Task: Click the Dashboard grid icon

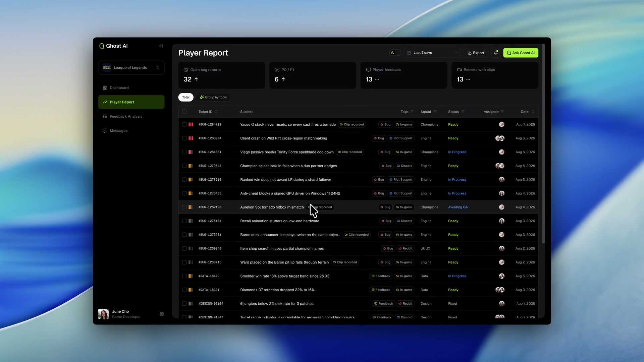Action: pyautogui.click(x=105, y=88)
